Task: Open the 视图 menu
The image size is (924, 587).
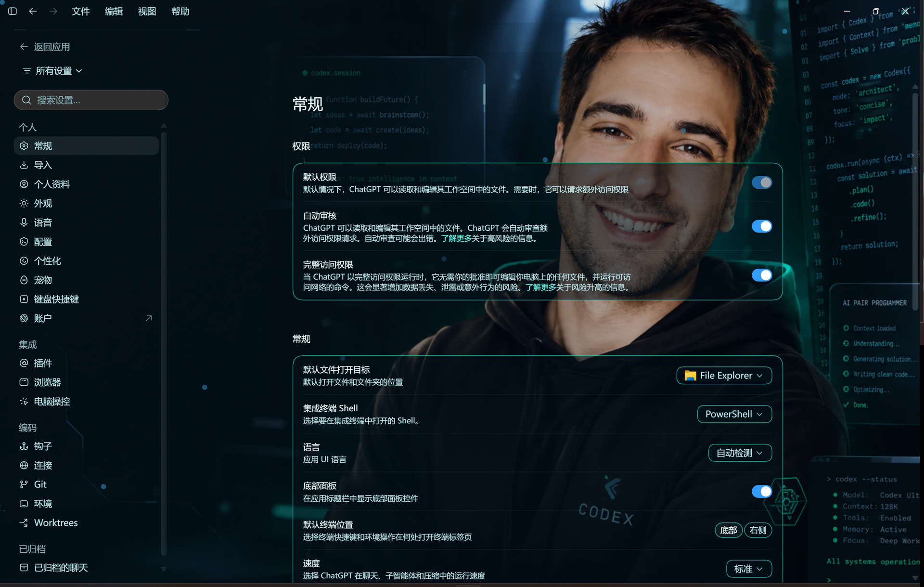Action: [x=147, y=11]
